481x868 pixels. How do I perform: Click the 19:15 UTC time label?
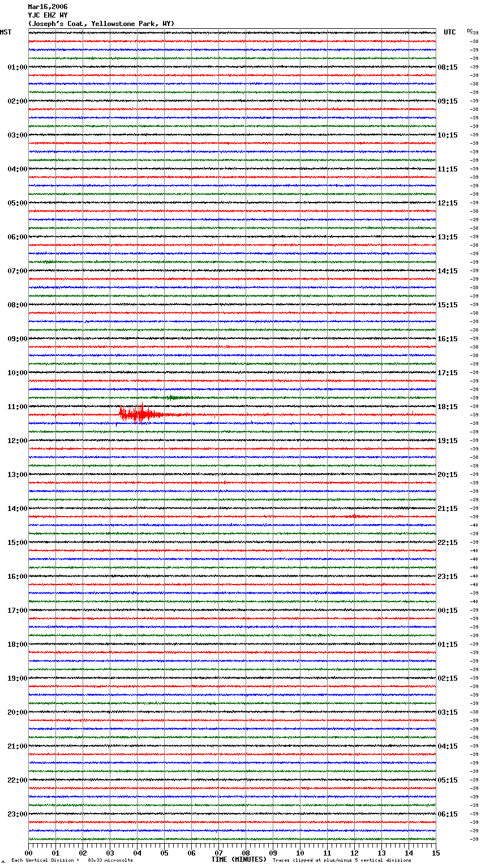click(448, 441)
